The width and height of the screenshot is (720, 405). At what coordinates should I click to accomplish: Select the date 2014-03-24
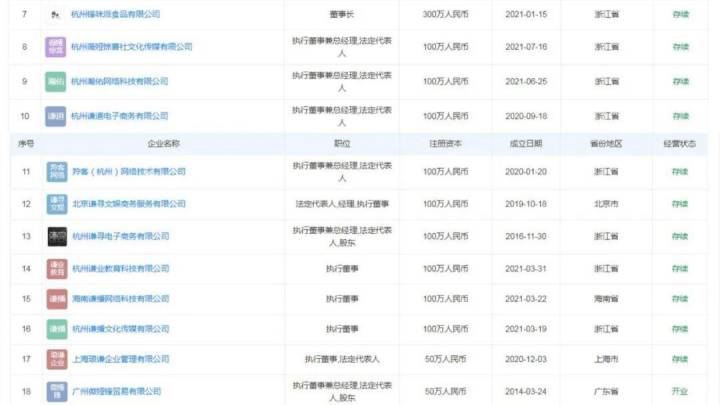point(526,391)
